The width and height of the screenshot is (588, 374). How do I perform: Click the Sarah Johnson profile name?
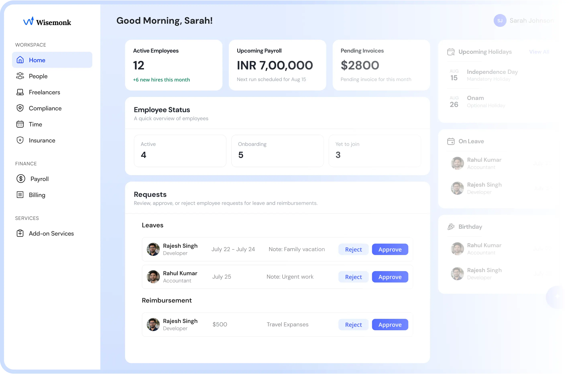click(531, 20)
